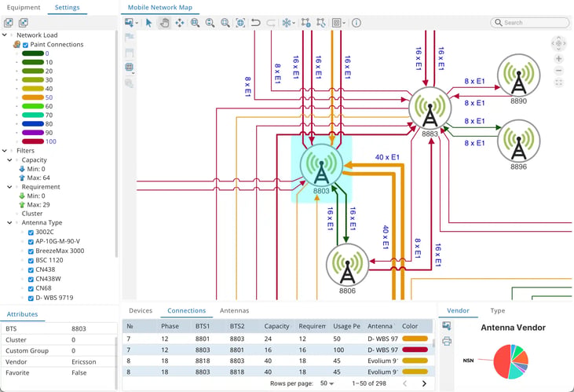Click the grouping frame icon
The image size is (574, 392).
[336, 23]
